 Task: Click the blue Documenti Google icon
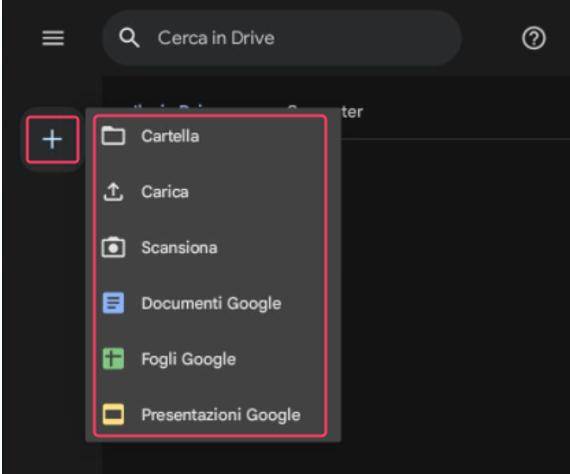point(113,303)
